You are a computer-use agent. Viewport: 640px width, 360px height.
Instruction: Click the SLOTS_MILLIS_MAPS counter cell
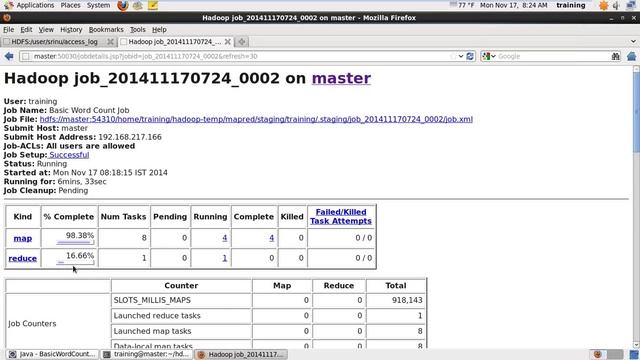[181, 300]
